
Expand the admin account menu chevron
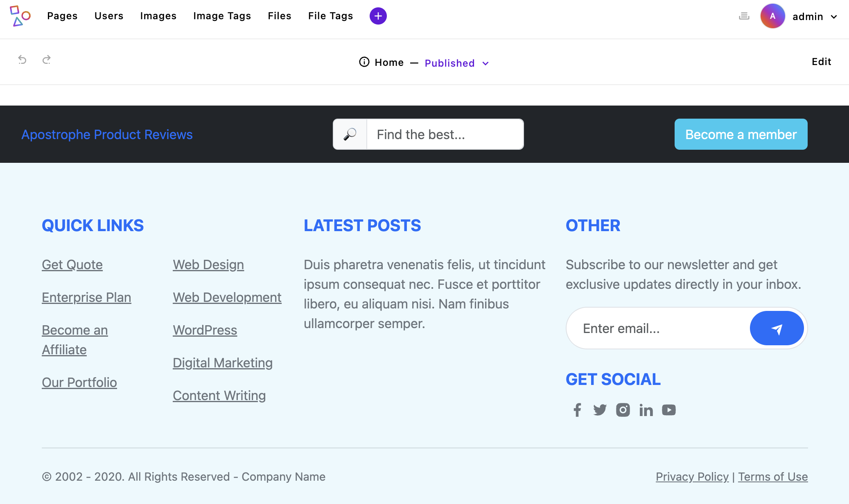[x=834, y=17]
